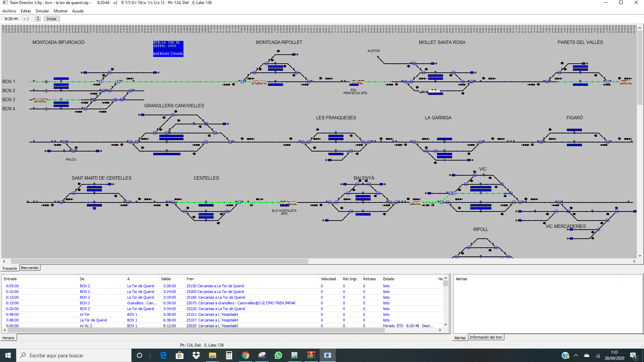Screen dimensions: 644x362
Task: Open the Mostrar menu
Action: coord(60,11)
